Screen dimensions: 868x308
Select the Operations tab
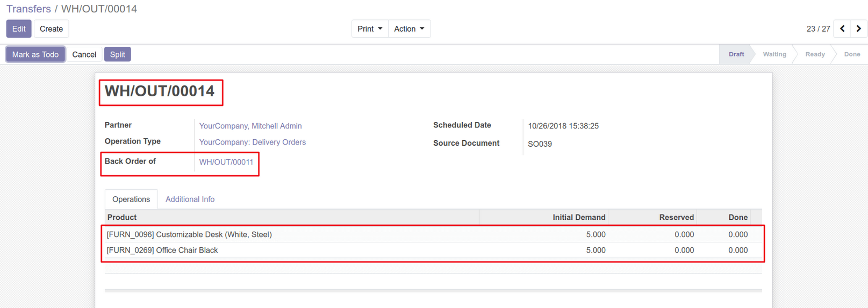coord(131,199)
